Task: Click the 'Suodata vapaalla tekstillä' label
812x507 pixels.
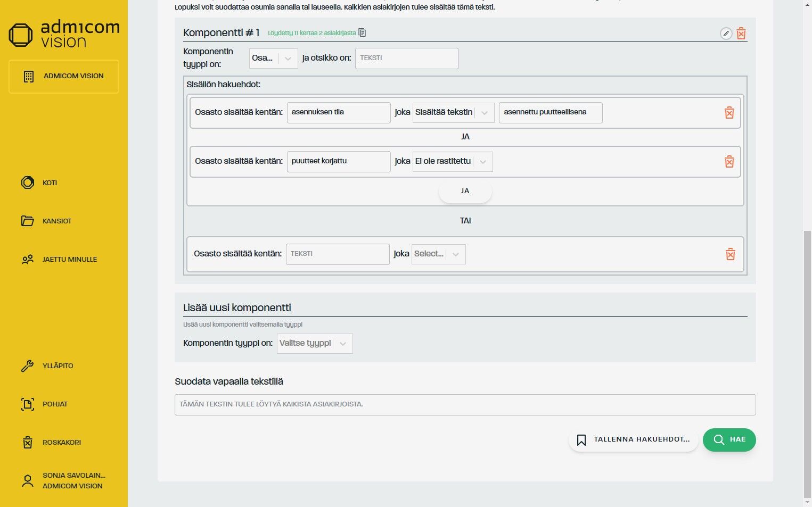Action: pos(229,382)
